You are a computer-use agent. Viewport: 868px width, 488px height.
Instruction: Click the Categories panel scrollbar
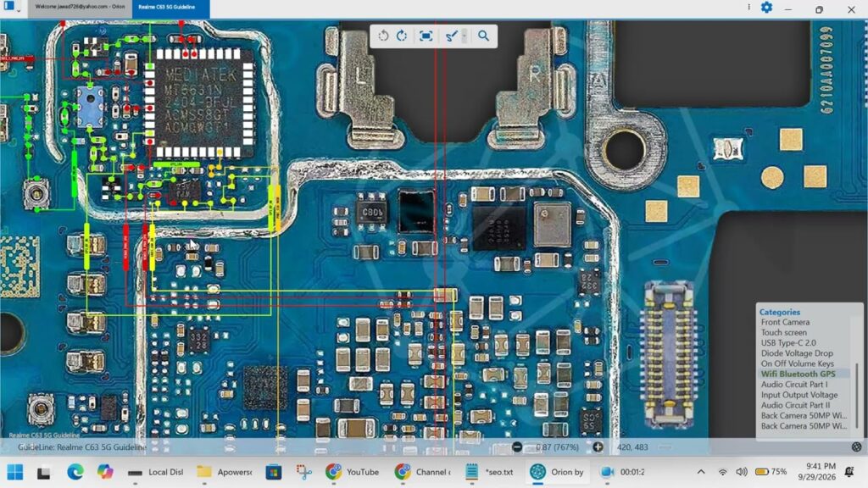pos(857,396)
